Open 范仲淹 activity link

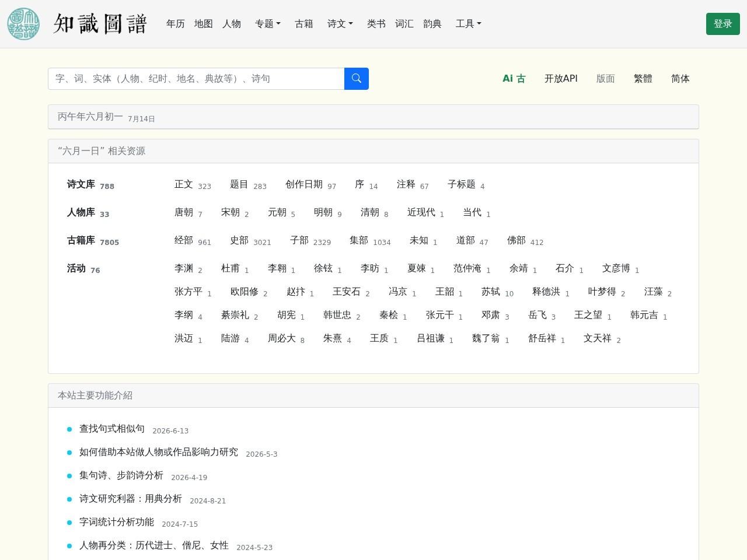[472, 268]
